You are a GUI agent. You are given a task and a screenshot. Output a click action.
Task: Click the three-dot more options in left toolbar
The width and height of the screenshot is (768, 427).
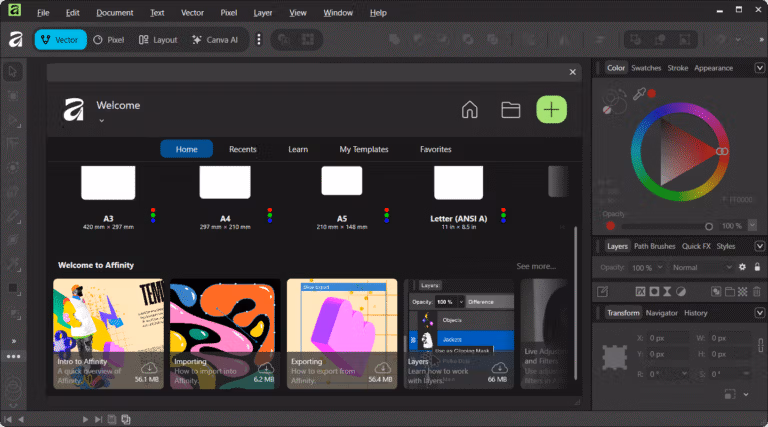coord(13,356)
